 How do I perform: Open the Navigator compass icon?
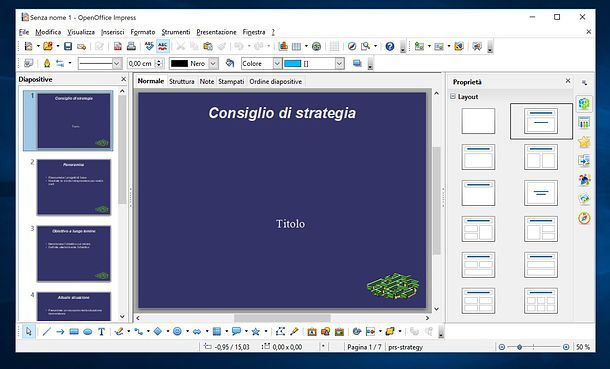coord(352,46)
